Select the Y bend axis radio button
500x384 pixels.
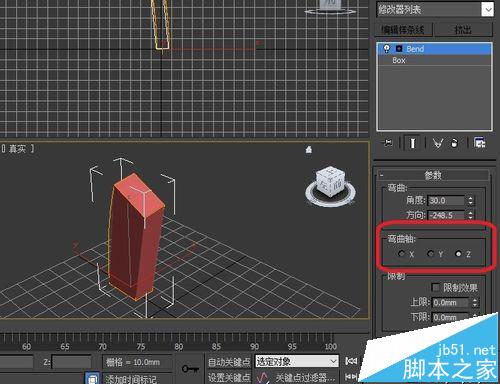430,254
